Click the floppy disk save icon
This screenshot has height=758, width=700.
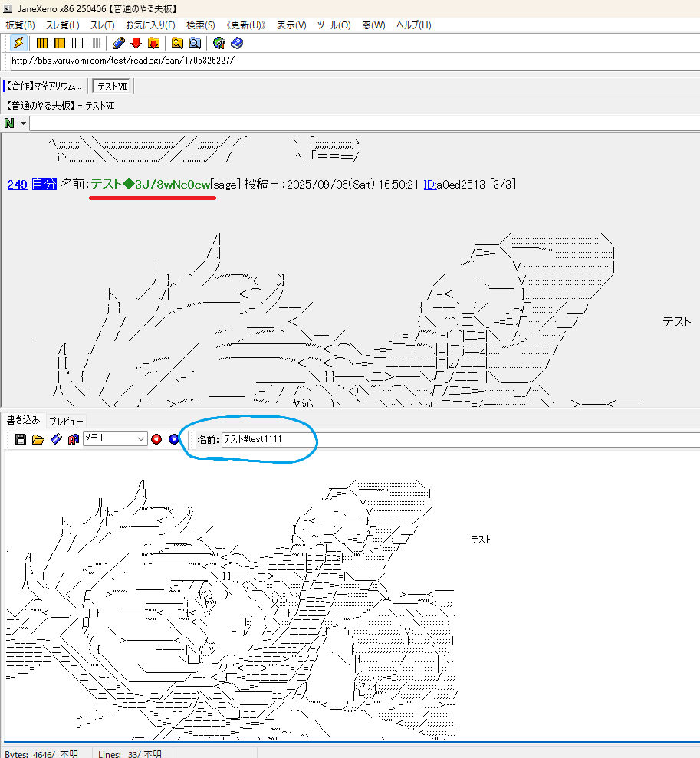21,439
